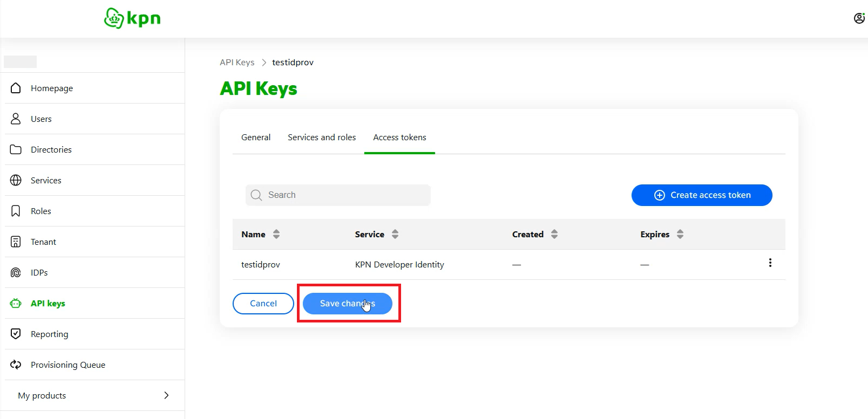Click the Created column header text
The height and width of the screenshot is (419, 868).
click(528, 234)
